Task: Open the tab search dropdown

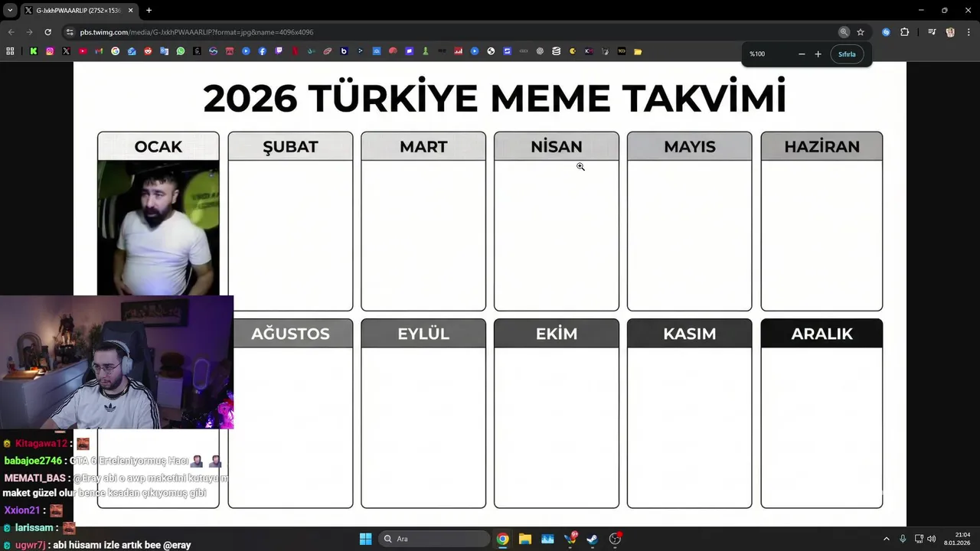Action: coord(10,10)
